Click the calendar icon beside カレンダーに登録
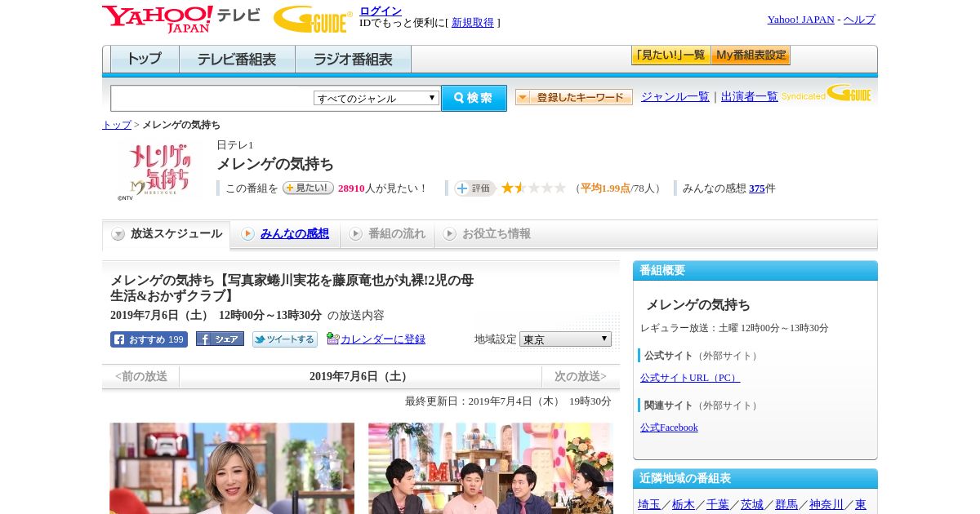 [x=332, y=339]
